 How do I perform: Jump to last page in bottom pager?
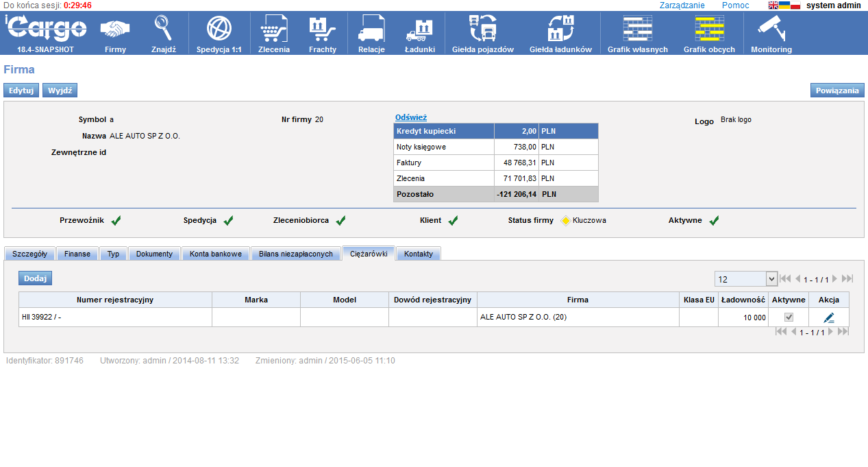pyautogui.click(x=843, y=332)
